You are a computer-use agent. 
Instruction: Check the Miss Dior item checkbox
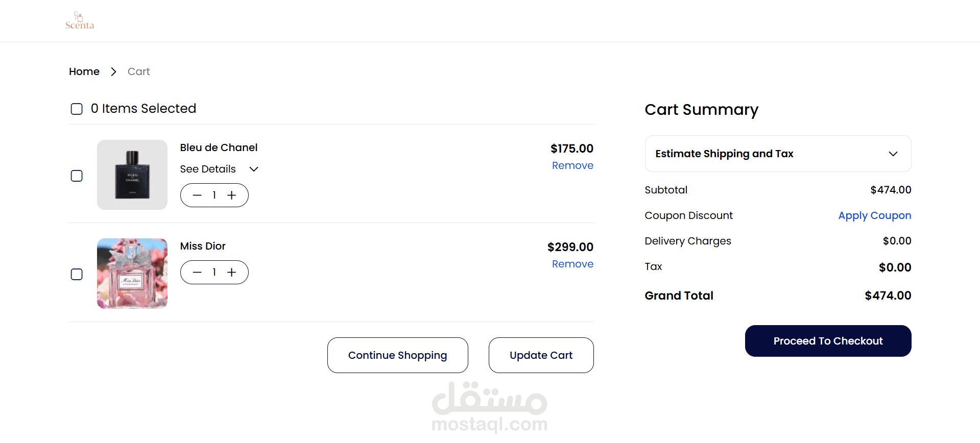coord(77,275)
